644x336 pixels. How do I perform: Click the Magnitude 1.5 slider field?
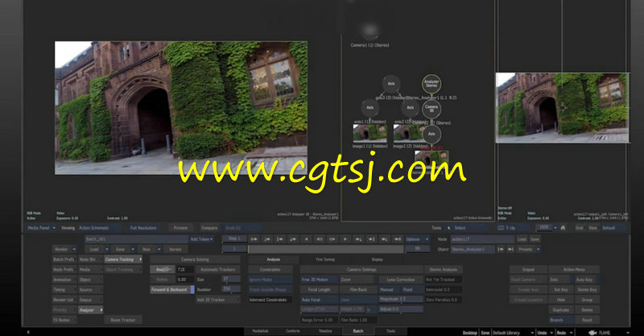click(x=400, y=300)
